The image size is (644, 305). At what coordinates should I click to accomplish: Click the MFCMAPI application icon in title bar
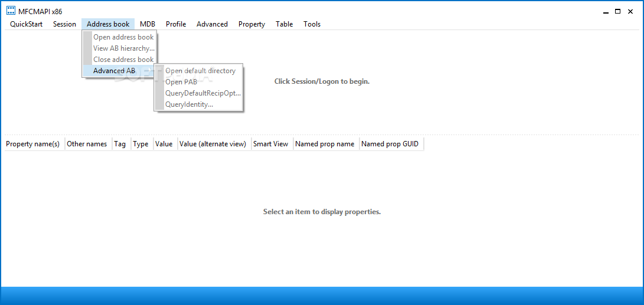(11, 11)
